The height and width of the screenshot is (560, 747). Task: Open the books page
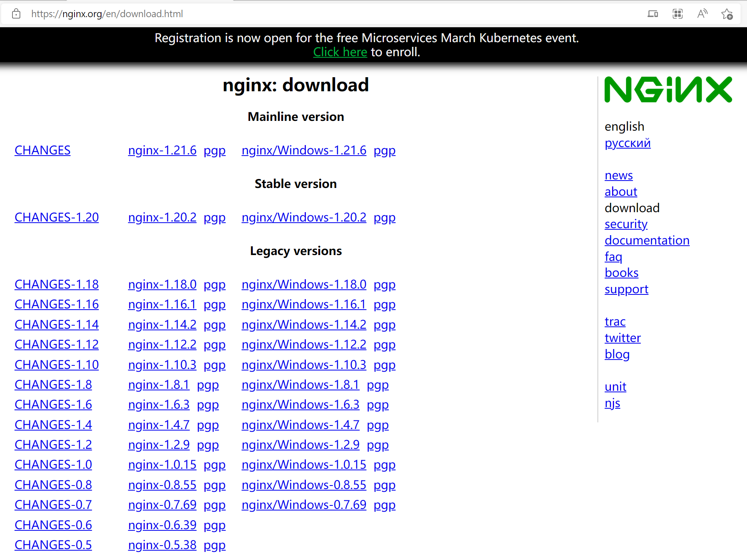point(621,273)
